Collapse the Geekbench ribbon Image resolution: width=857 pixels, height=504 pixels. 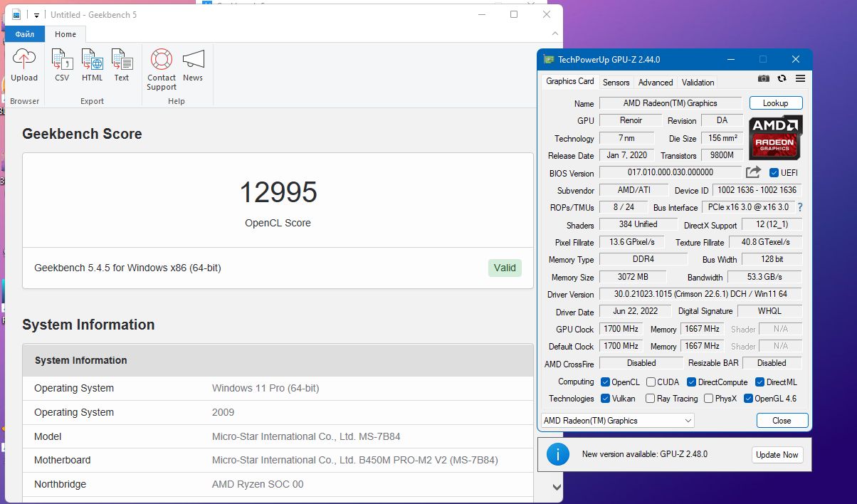(x=554, y=33)
